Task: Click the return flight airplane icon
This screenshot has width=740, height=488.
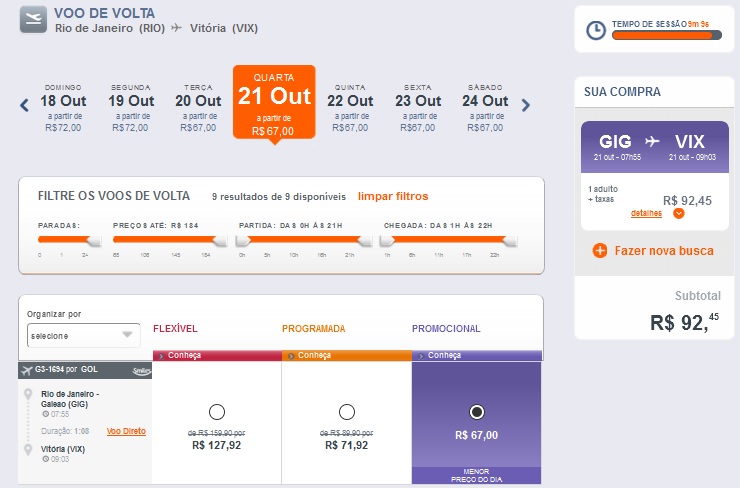Action: tap(33, 20)
